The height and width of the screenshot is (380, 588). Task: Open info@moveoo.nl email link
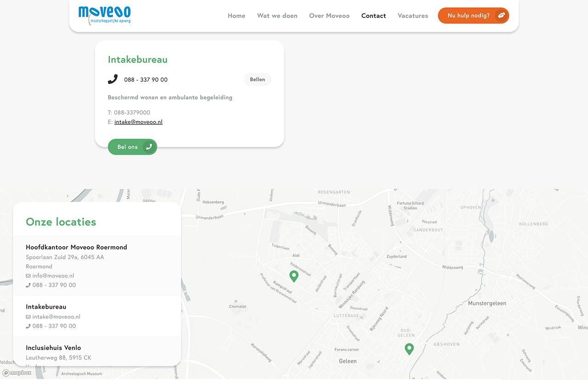tap(53, 276)
